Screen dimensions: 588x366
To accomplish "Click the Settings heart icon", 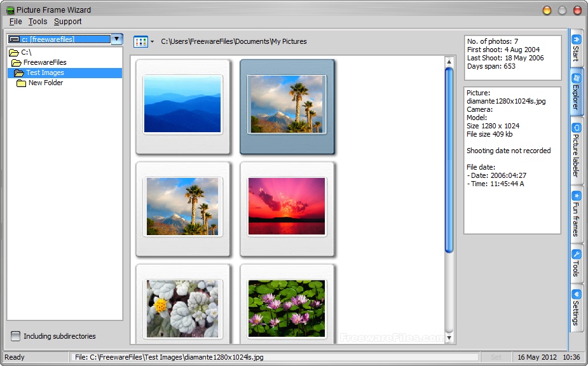I will point(577,294).
